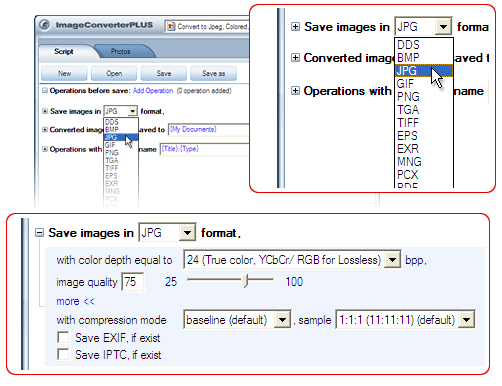Screen dimensions: 502x386
Task: Collapse the Save images in section in bottom panel
Action: tap(39, 233)
